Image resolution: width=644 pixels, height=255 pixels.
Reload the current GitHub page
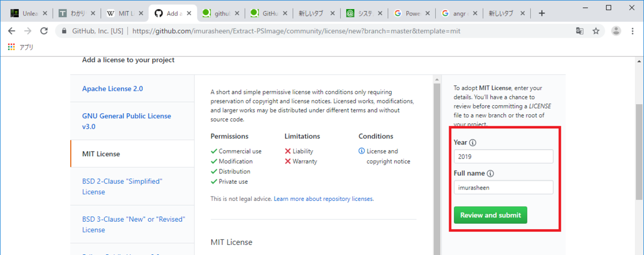coord(44,31)
